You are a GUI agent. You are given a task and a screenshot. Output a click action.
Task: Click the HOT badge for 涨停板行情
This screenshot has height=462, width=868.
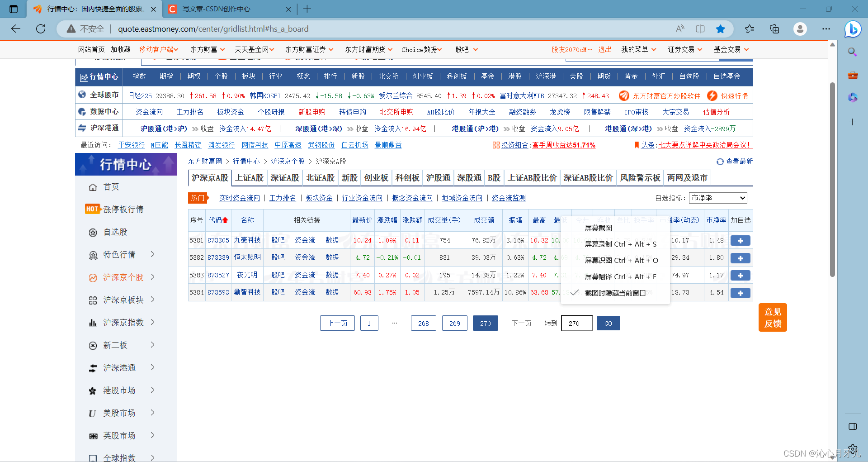click(92, 209)
